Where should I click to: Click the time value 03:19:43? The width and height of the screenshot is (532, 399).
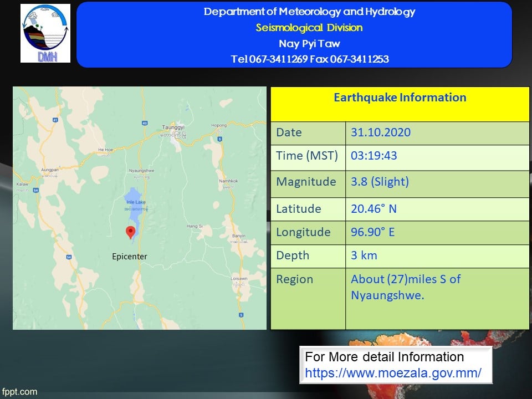pyautogui.click(x=374, y=156)
